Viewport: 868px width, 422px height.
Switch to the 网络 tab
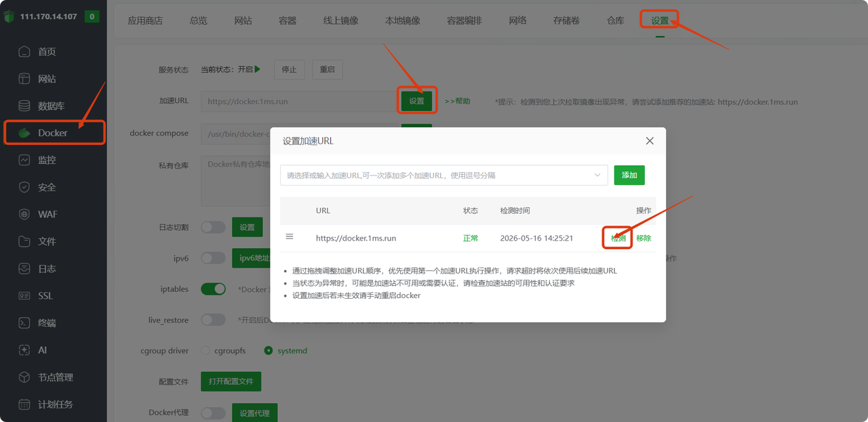[x=517, y=20]
